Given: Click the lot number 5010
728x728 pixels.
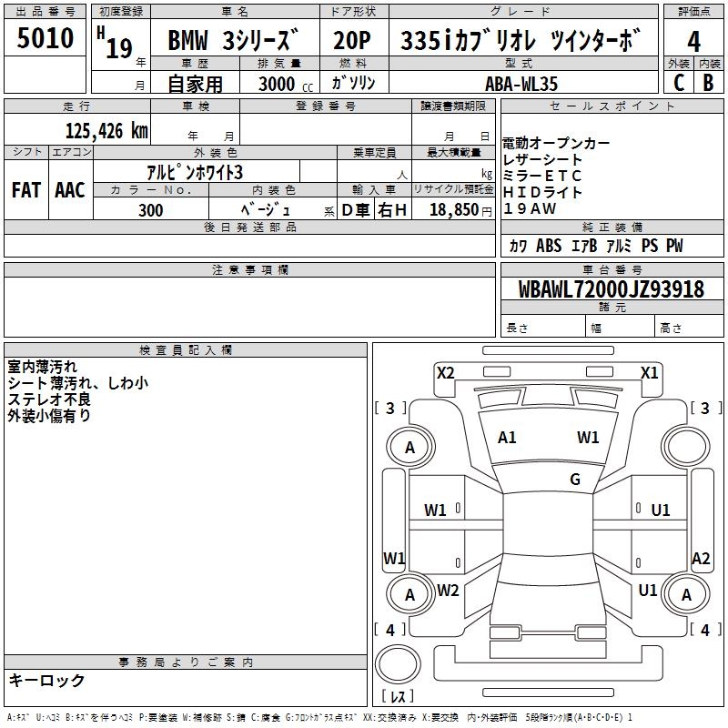Looking at the screenshot, I should [x=45, y=38].
